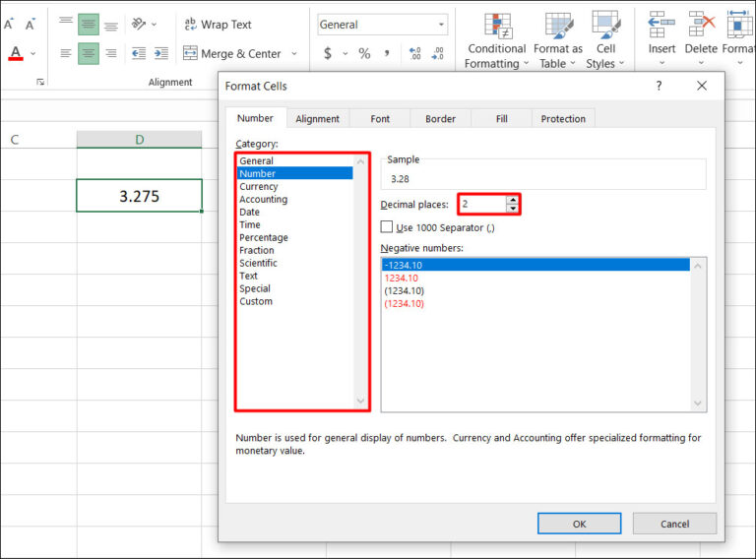The width and height of the screenshot is (756, 559).
Task: Click the Comma Style icon
Action: tap(387, 54)
